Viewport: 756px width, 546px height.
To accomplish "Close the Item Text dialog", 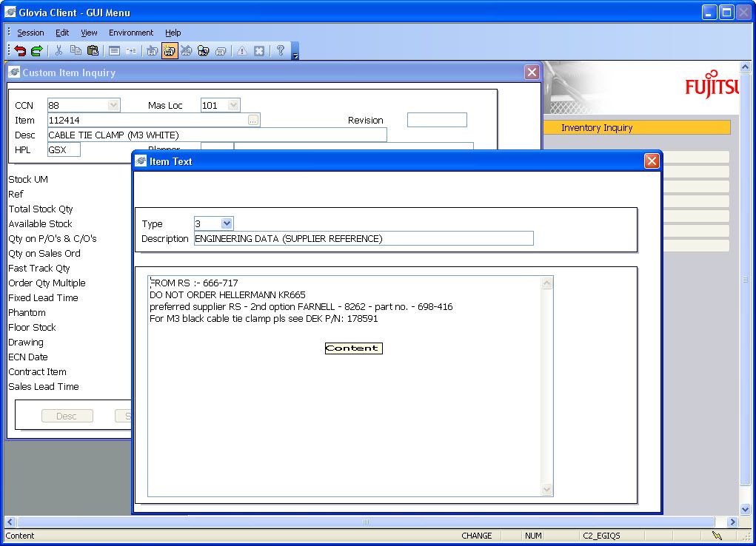I will click(x=652, y=161).
